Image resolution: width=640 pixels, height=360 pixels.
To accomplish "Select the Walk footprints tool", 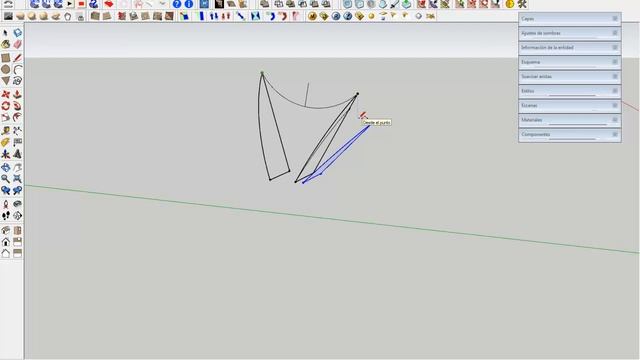I will coord(5,216).
